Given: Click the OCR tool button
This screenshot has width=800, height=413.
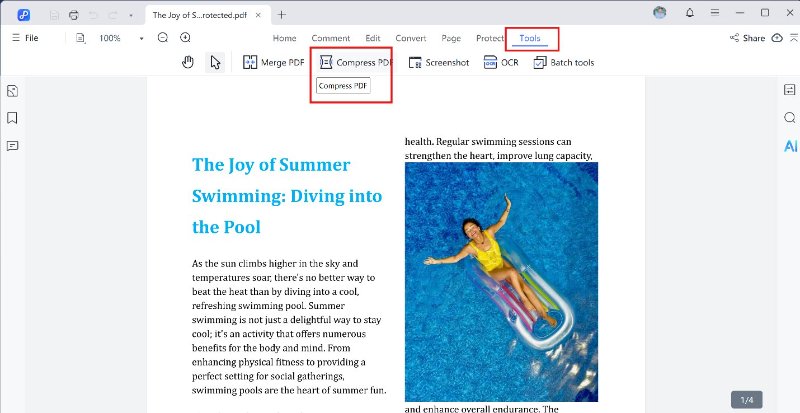Looking at the screenshot, I should pos(500,62).
